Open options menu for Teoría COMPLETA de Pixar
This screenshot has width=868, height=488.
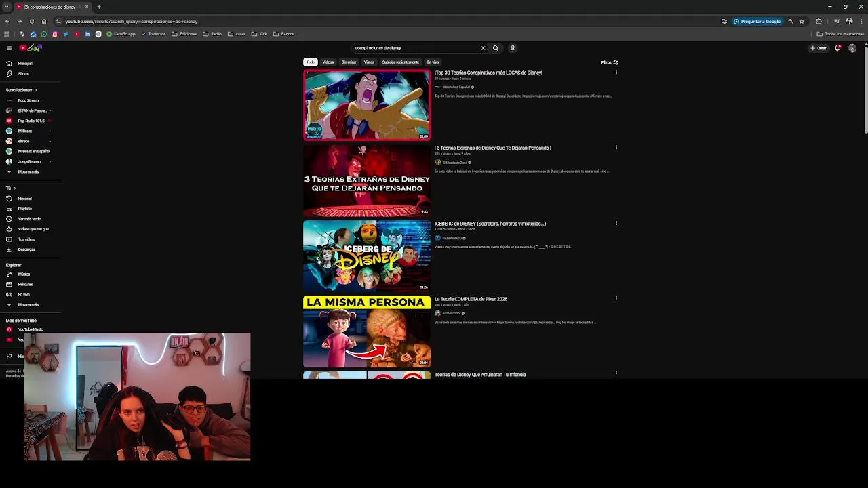pyautogui.click(x=616, y=298)
